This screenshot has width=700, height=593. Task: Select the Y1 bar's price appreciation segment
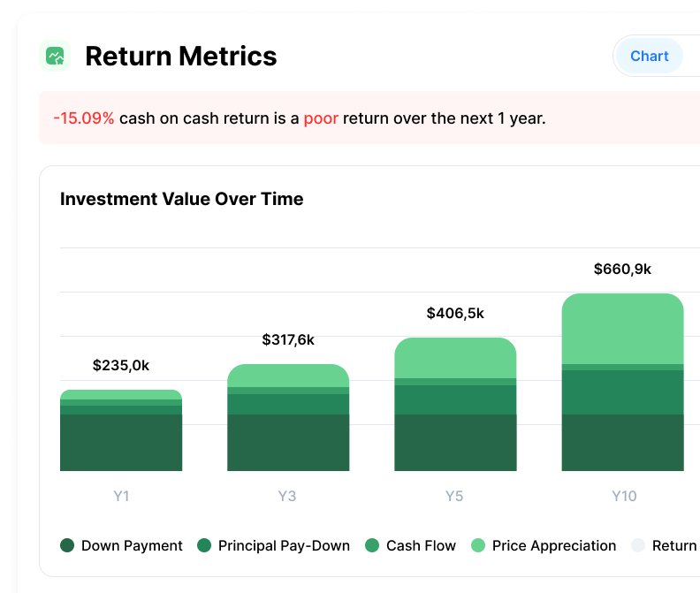pyautogui.click(x=121, y=394)
